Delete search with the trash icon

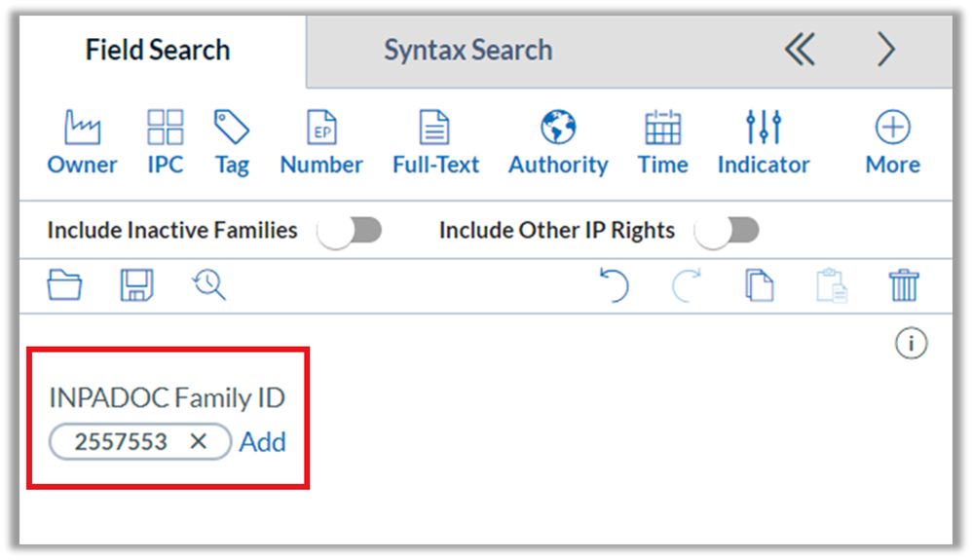tap(904, 285)
